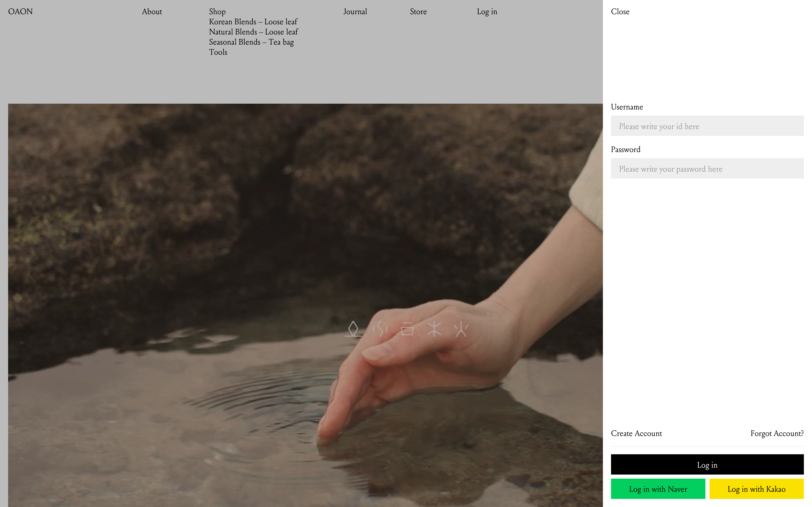This screenshot has width=812, height=507.
Task: Click the six-pointed star tree symbol
Action: click(x=434, y=329)
